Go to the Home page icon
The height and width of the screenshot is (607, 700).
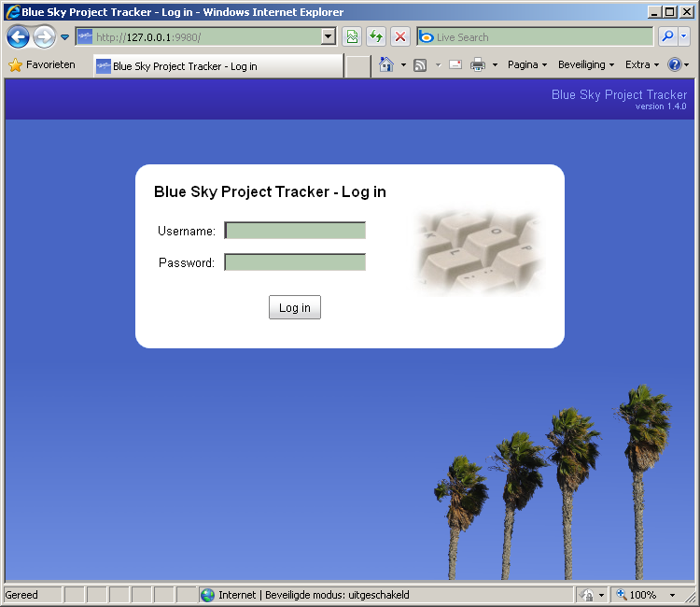coord(386,64)
